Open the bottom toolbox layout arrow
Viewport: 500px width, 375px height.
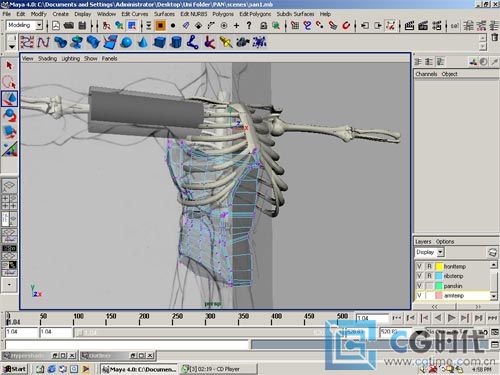[9, 284]
